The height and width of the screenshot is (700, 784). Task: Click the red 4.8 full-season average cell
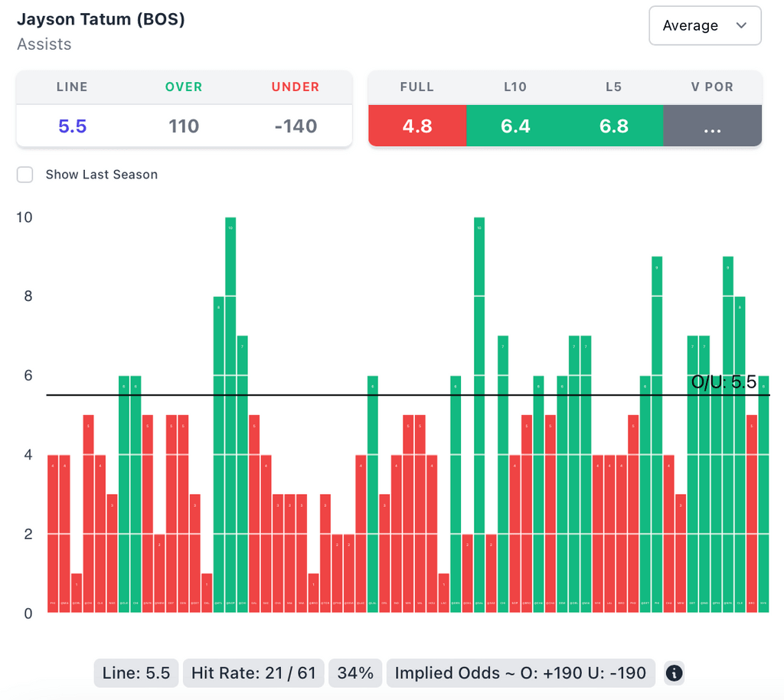pos(417,126)
